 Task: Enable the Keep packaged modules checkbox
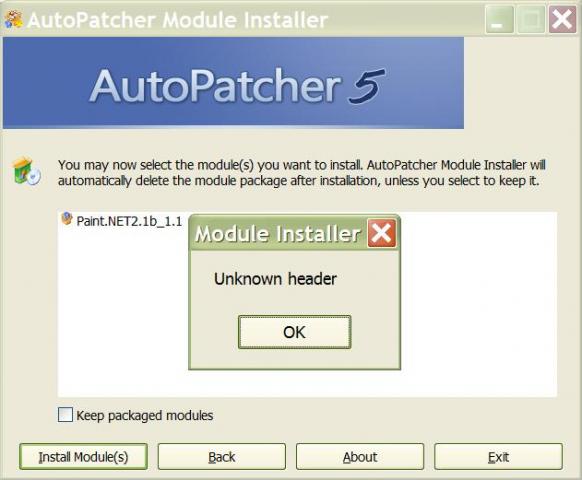[65, 415]
